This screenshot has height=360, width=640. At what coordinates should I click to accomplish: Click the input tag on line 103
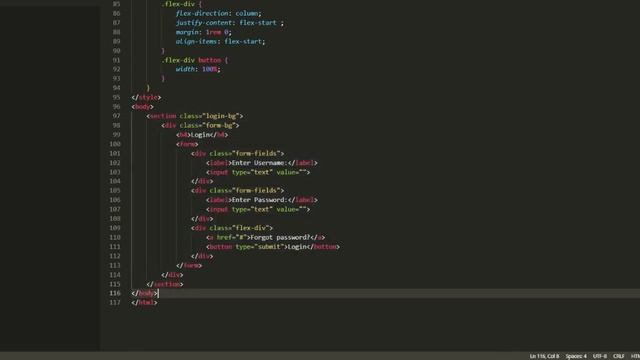pyautogui.click(x=258, y=172)
